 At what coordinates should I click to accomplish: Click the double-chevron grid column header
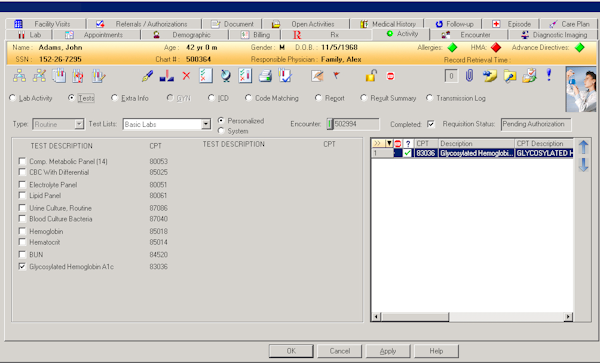click(x=378, y=143)
